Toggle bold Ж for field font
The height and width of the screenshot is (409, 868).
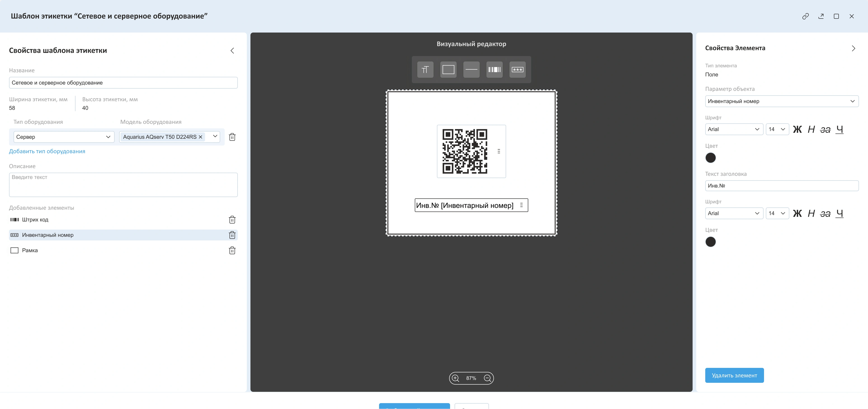(797, 129)
